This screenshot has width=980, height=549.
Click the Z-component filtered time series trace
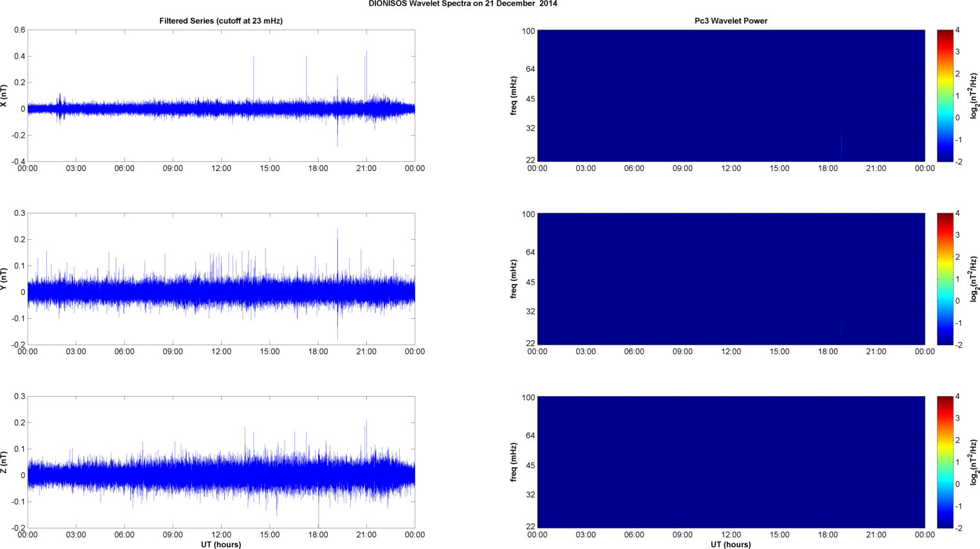coord(221,476)
